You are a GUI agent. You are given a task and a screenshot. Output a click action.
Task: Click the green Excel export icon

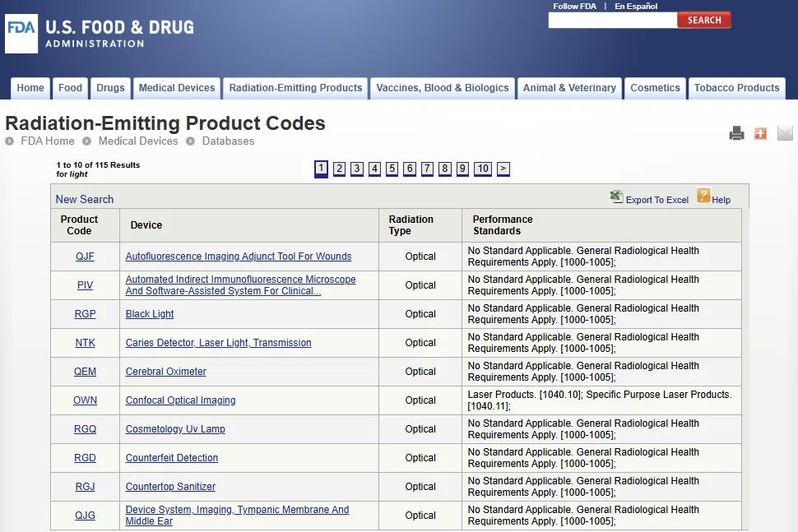pyautogui.click(x=616, y=197)
